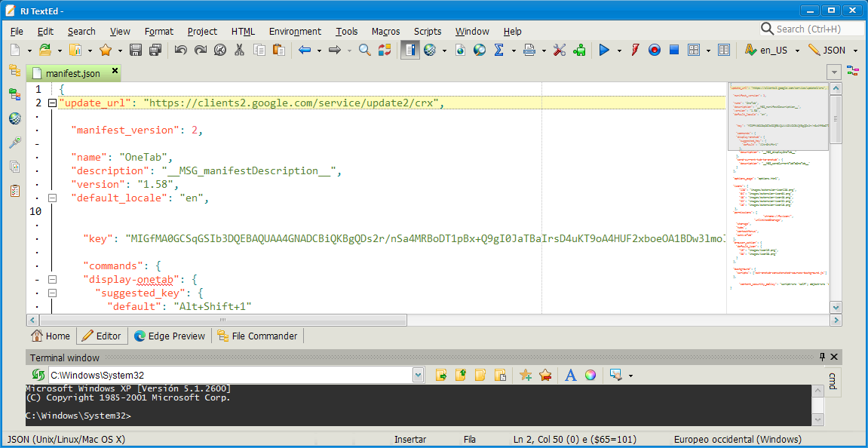This screenshot has height=448, width=868.
Task: Click the terminal font letter A icon
Action: point(571,375)
